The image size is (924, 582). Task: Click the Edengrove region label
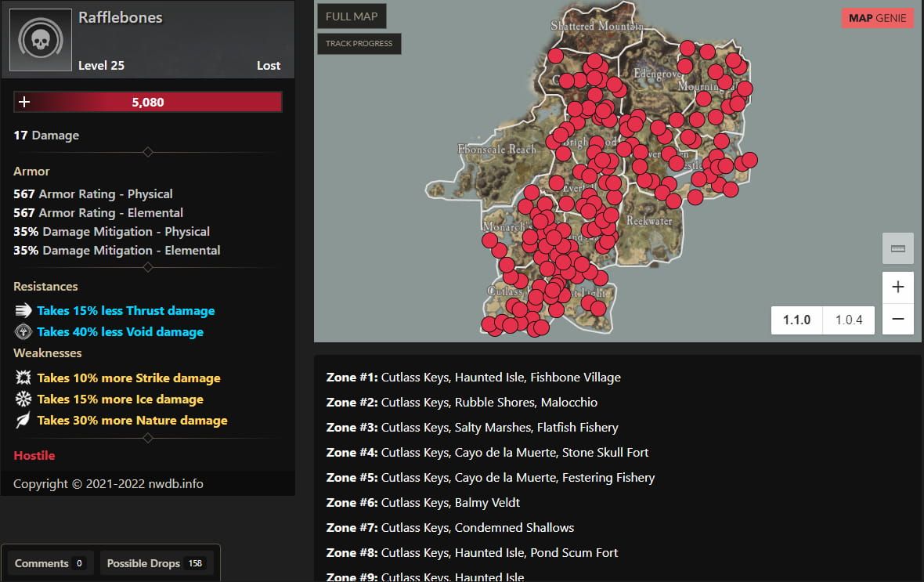point(657,74)
